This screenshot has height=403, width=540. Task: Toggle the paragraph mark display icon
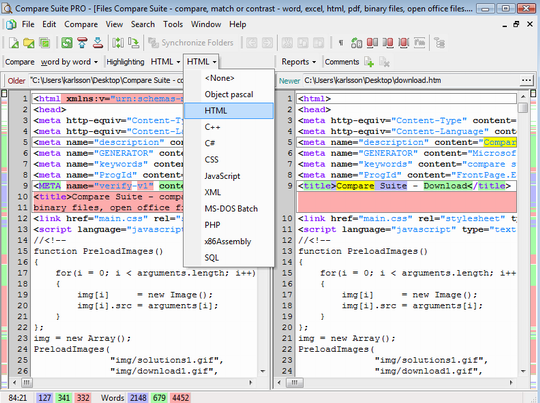pos(341,43)
